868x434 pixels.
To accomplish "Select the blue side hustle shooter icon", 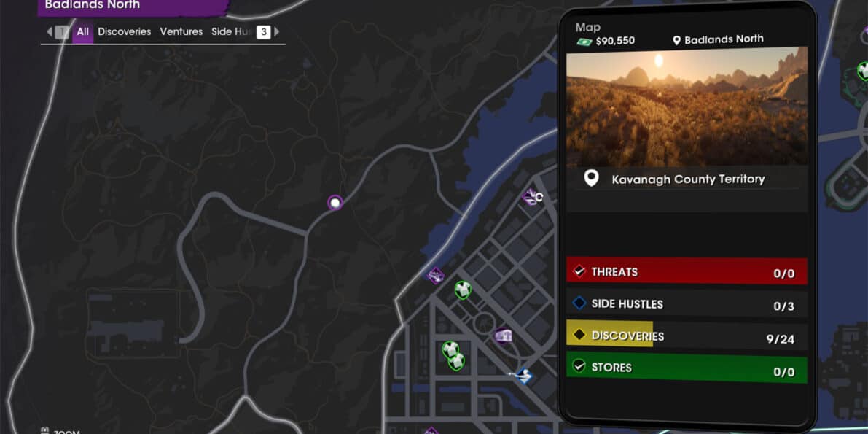I will [x=522, y=377].
